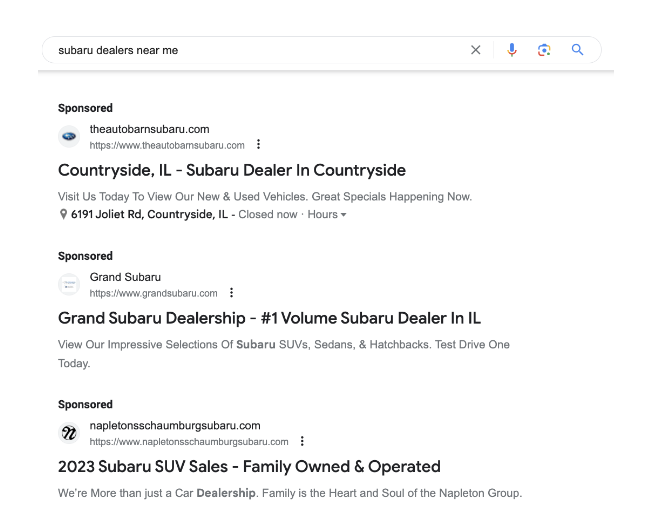Click the https://www.napletonsschaumburgsubaru.com URL

[x=189, y=442]
